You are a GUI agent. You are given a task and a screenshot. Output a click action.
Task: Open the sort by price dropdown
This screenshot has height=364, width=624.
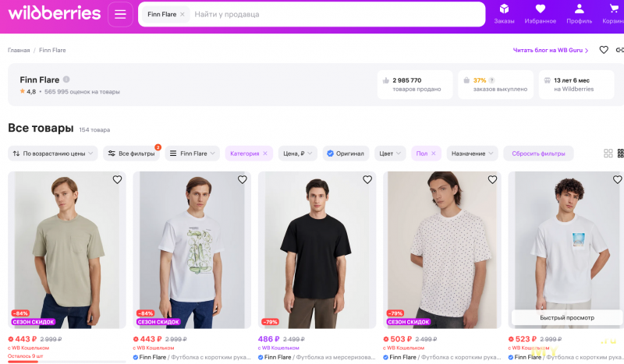coord(54,154)
